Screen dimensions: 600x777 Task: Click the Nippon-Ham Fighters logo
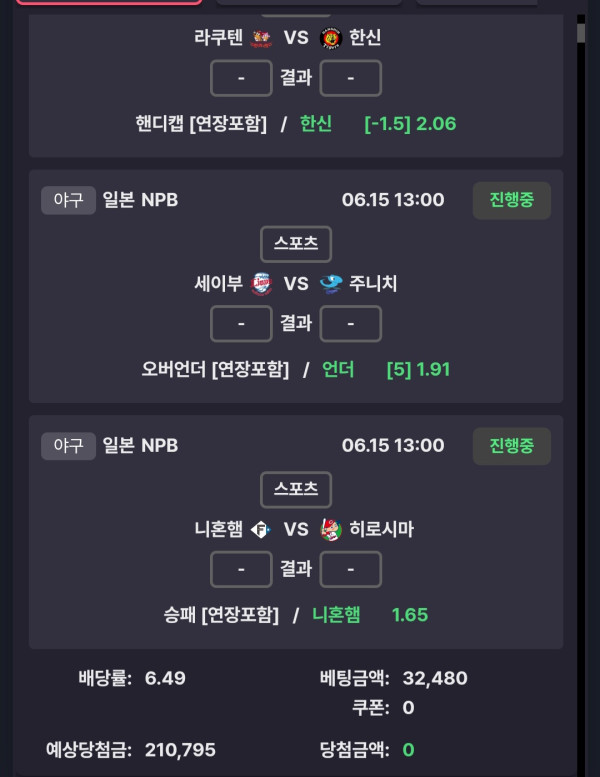(261, 530)
